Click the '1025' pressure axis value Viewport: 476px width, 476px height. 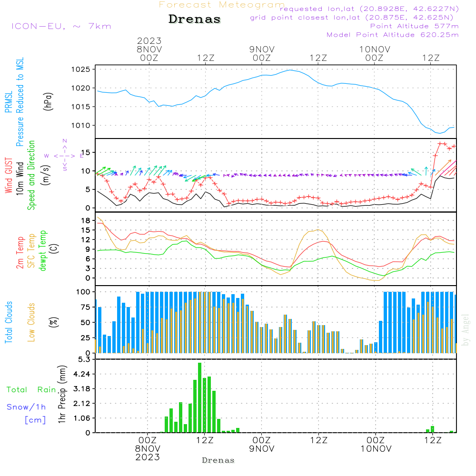tap(81, 69)
